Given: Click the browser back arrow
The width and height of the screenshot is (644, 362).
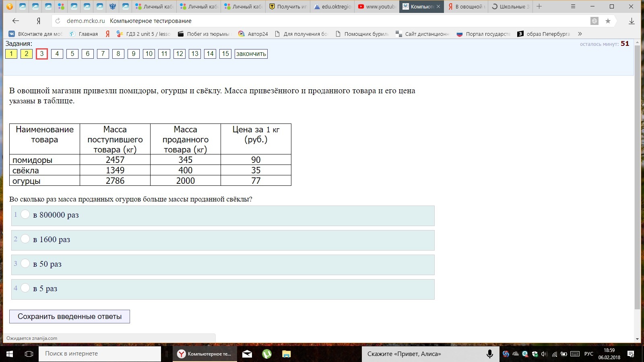Looking at the screenshot, I should click(16, 21).
